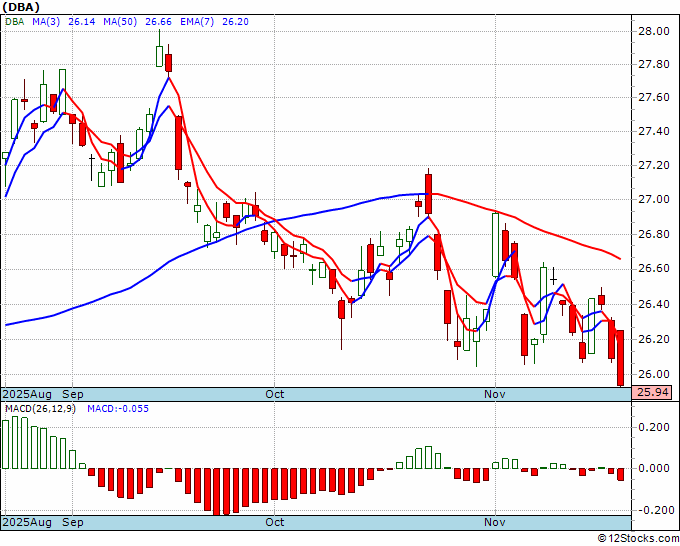Viewport: 680px width, 546px height.
Task: Click the 26.00 price axis label
Action: [653, 374]
